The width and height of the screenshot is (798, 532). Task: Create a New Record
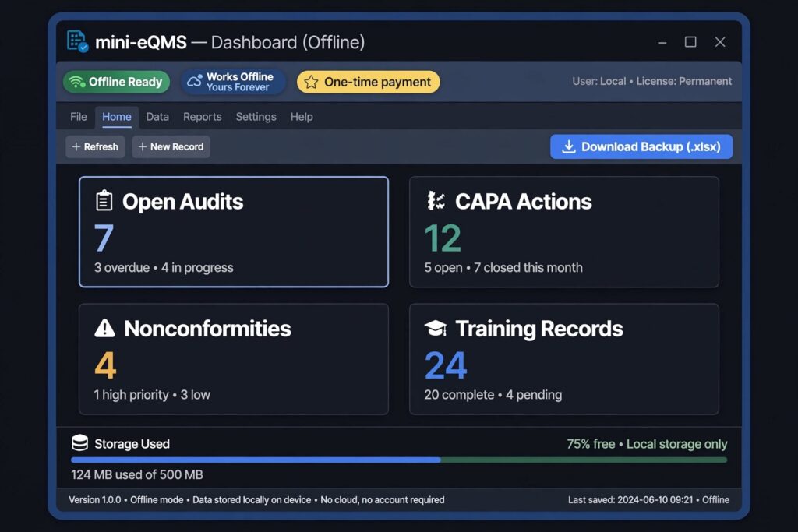point(171,146)
